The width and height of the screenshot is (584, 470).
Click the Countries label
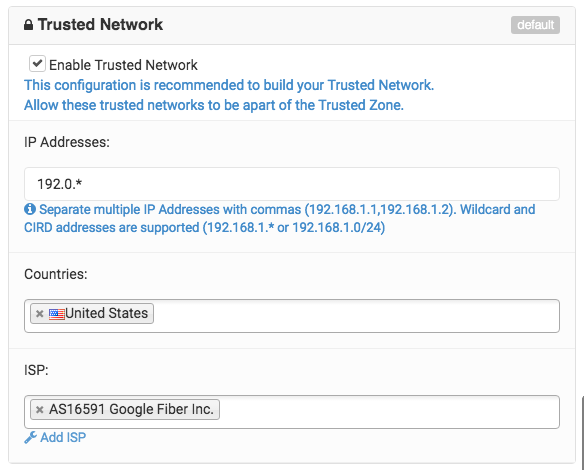pos(56,274)
